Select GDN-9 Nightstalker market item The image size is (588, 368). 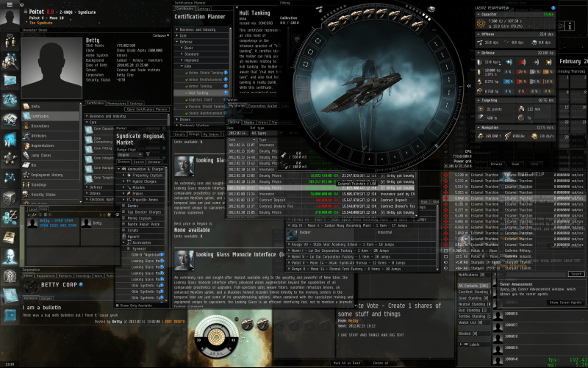144,254
